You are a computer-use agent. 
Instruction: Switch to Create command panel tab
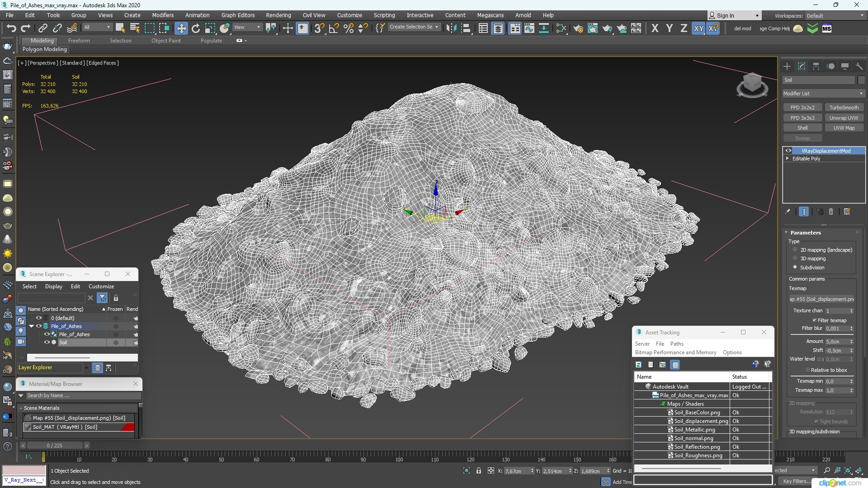(x=787, y=66)
